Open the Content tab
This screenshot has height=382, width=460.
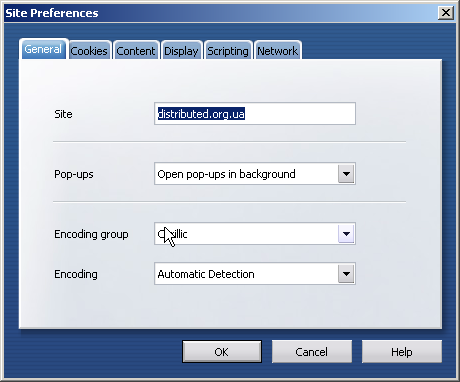136,51
